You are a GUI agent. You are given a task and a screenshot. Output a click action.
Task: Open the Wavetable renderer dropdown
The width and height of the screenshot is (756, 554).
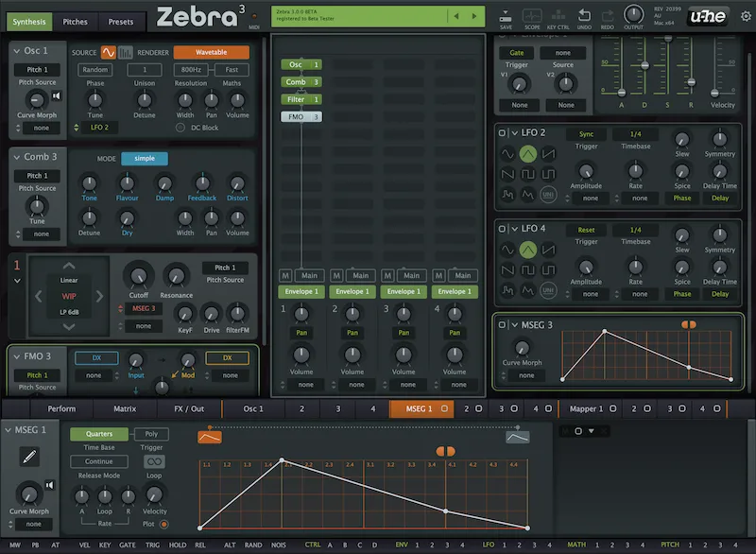click(x=213, y=51)
